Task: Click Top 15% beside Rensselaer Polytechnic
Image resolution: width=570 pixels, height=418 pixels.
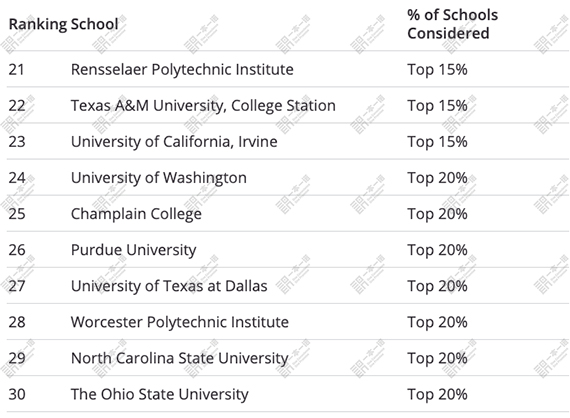Action: tap(437, 69)
